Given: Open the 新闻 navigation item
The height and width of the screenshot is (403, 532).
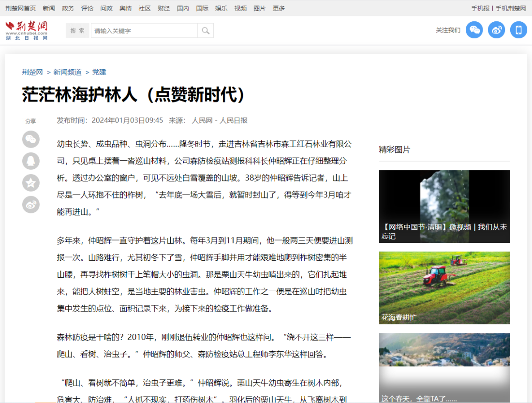Looking at the screenshot, I should click(x=49, y=8).
